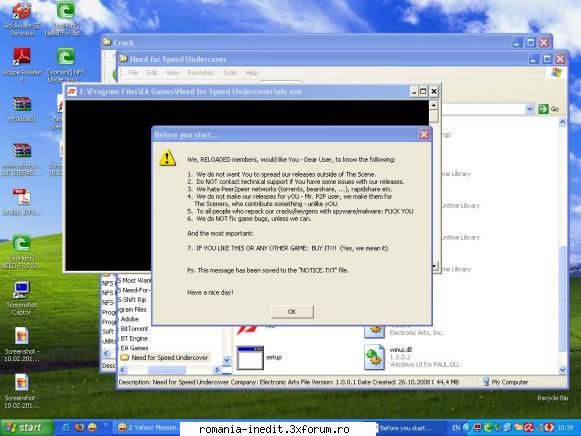The height and width of the screenshot is (436, 581).
Task: Launch Internet Explorer from Quick Launch
Action: 66,427
